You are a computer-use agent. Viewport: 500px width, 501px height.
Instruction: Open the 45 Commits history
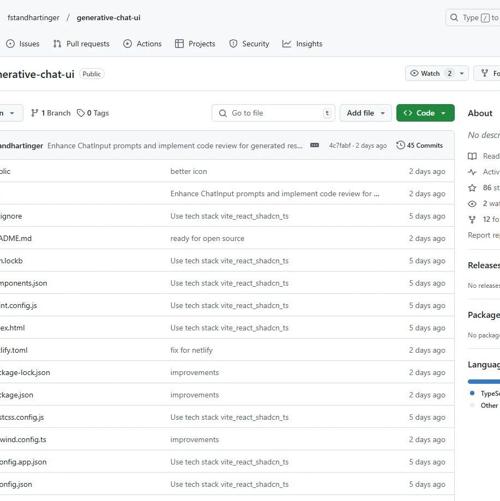(x=420, y=145)
